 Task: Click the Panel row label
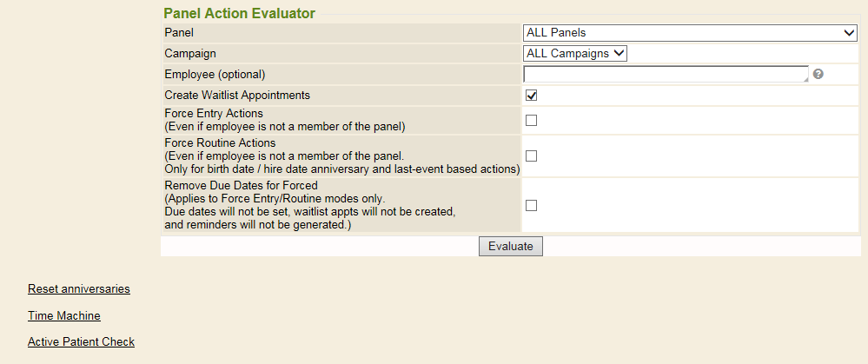[179, 33]
